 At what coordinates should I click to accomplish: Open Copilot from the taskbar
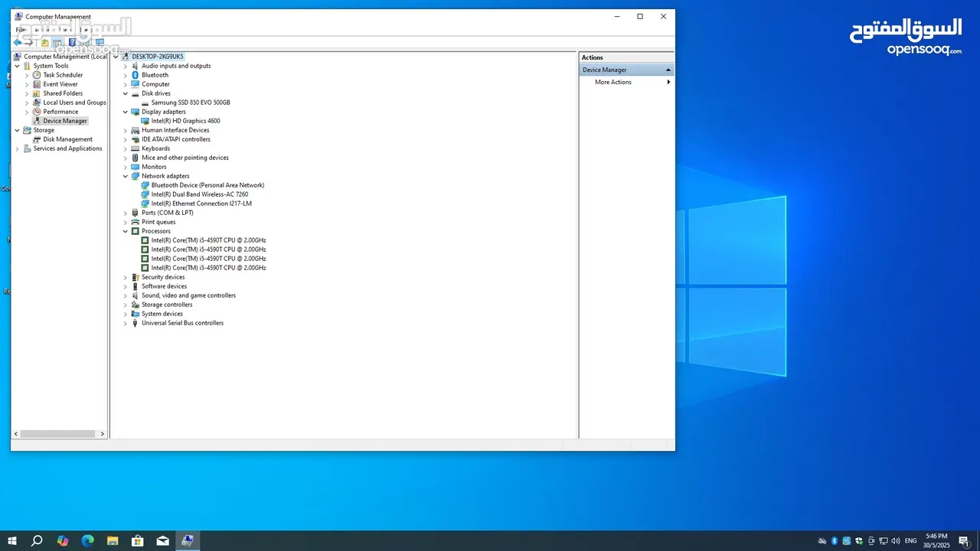click(63, 541)
